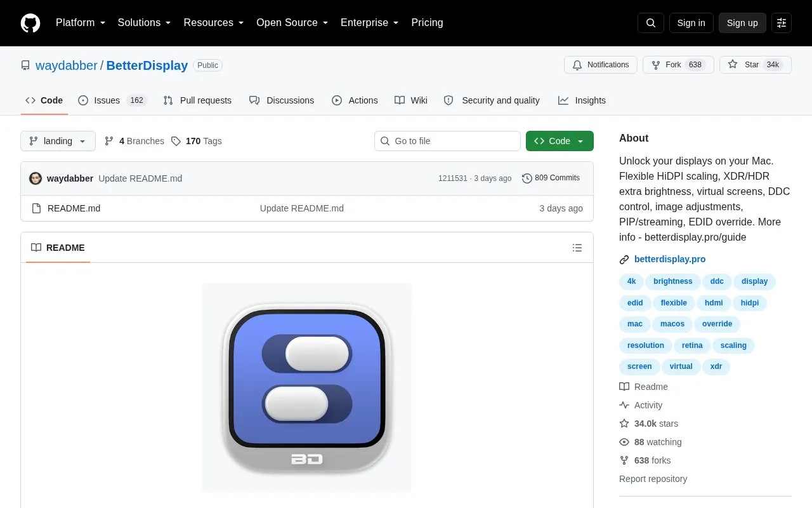
Task: Star the BetterDisplay repository
Action: [756, 65]
